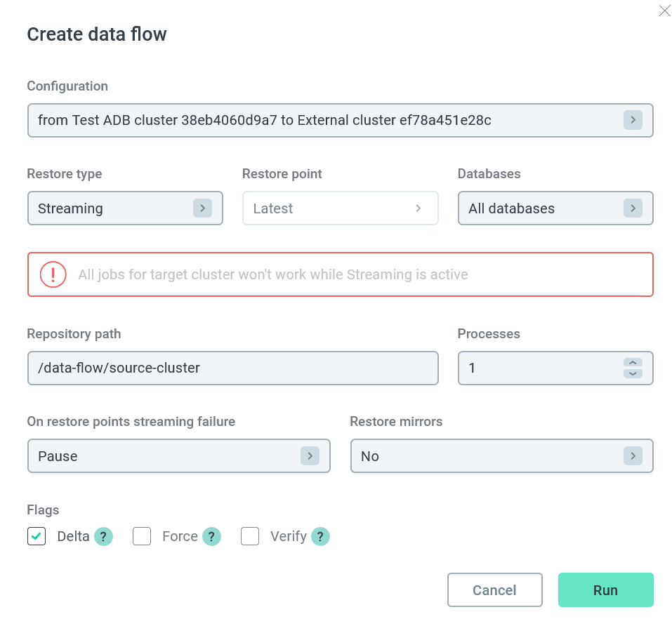
Task: Enable the Force flag
Action: click(142, 536)
